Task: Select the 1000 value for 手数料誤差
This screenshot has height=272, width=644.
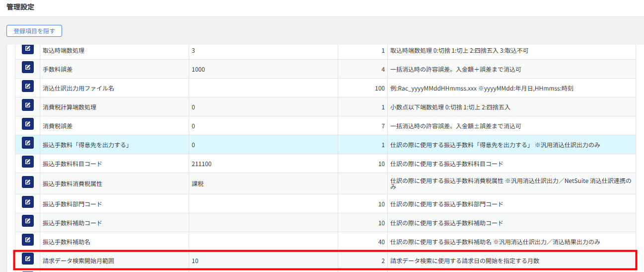Action: 198,70
